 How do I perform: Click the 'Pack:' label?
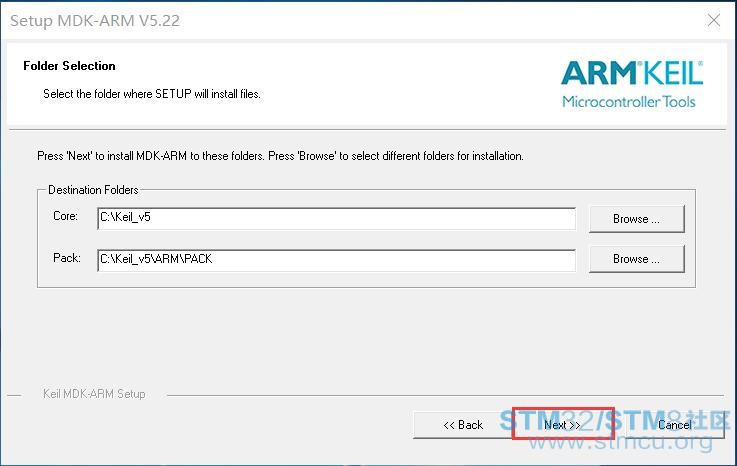(67, 258)
